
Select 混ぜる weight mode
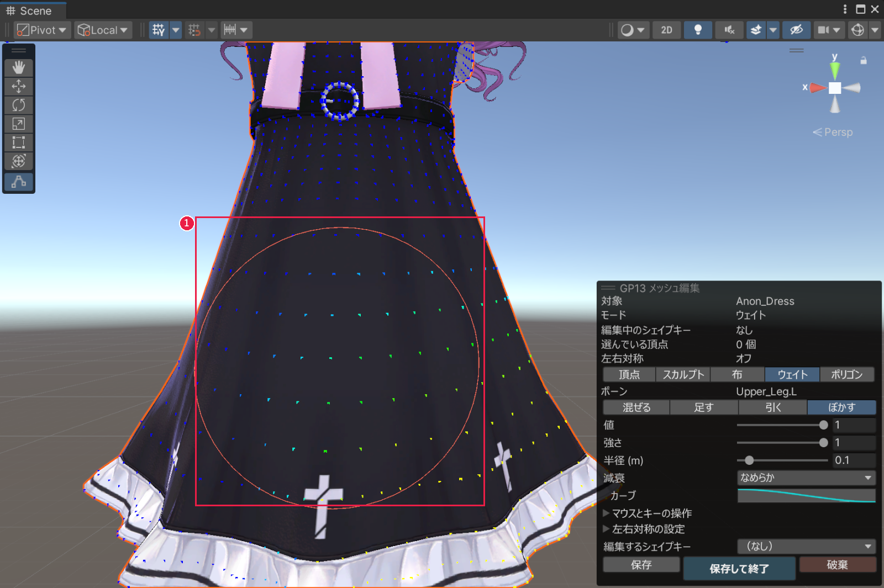click(x=636, y=407)
